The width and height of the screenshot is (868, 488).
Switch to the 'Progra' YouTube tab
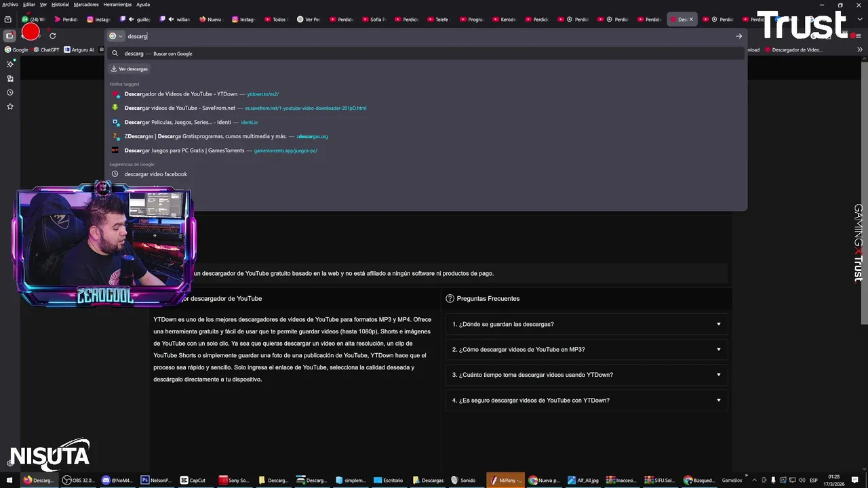point(471,20)
